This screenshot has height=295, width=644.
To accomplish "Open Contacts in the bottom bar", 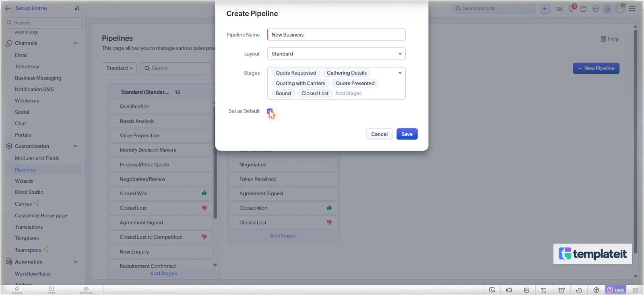I will coord(86,290).
